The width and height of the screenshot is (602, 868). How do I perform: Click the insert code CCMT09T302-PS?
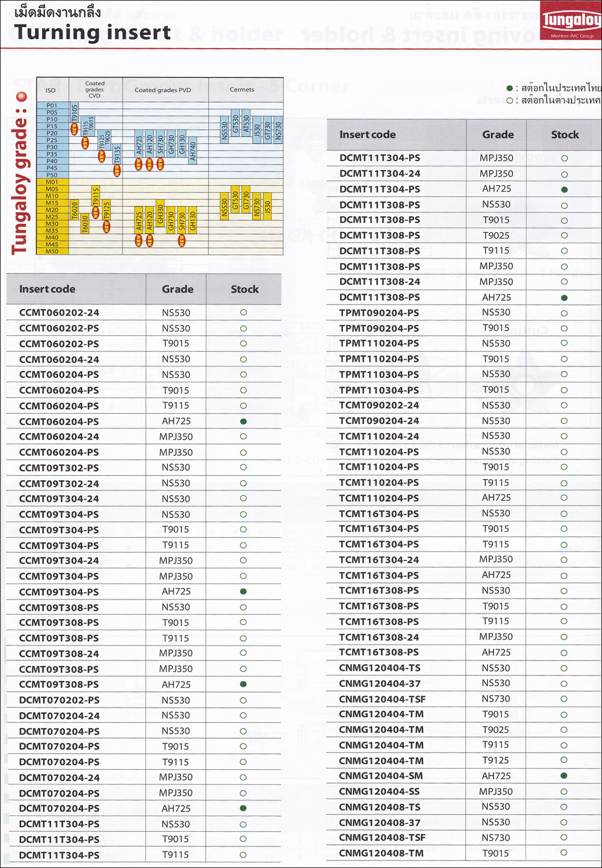pos(59,468)
